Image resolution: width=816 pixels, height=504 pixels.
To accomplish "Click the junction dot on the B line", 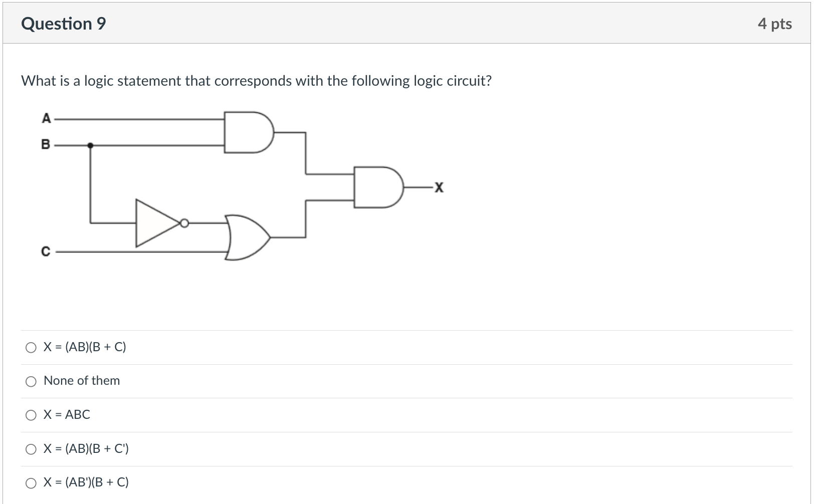I will pyautogui.click(x=91, y=146).
